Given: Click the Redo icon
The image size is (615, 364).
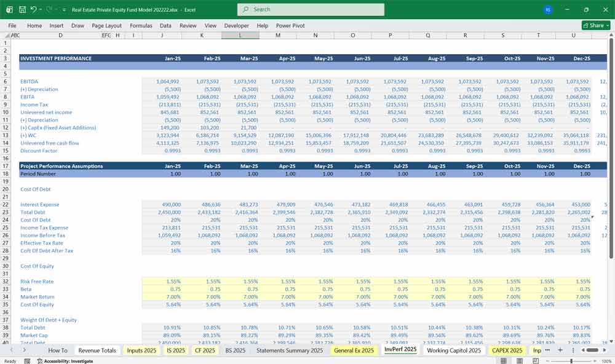Looking at the screenshot, I should (48, 9).
